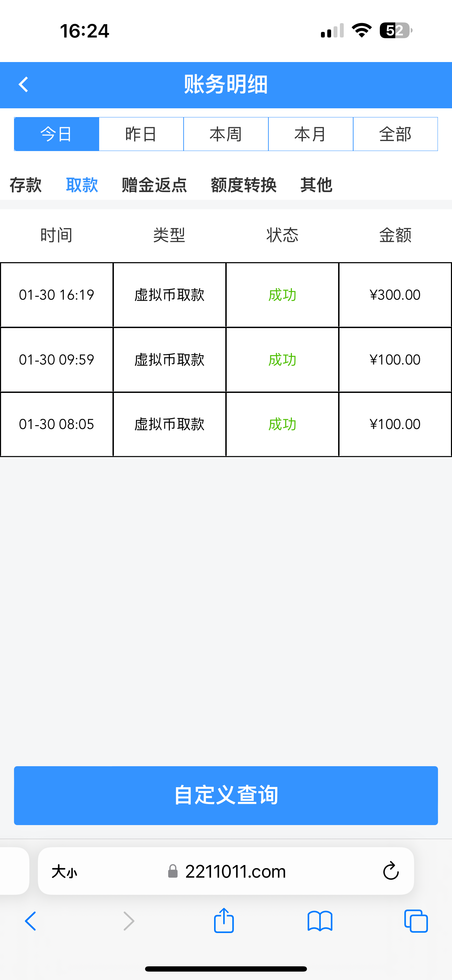View the 额度转换 category
The height and width of the screenshot is (980, 452).
tap(244, 185)
